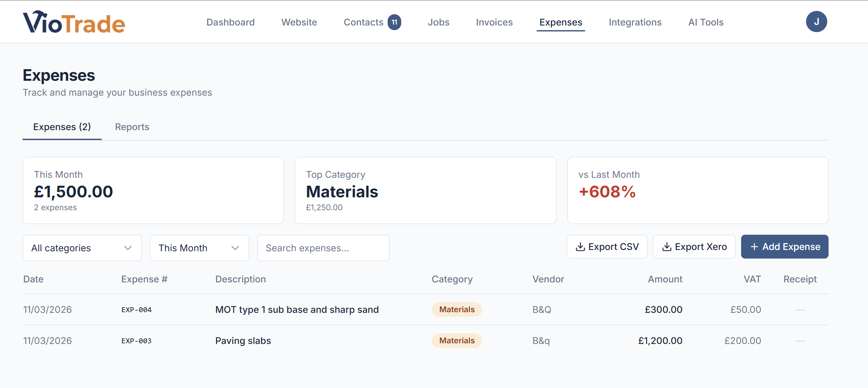Click the Export Xero button
Screen dimensions: 868x388
tap(694, 247)
